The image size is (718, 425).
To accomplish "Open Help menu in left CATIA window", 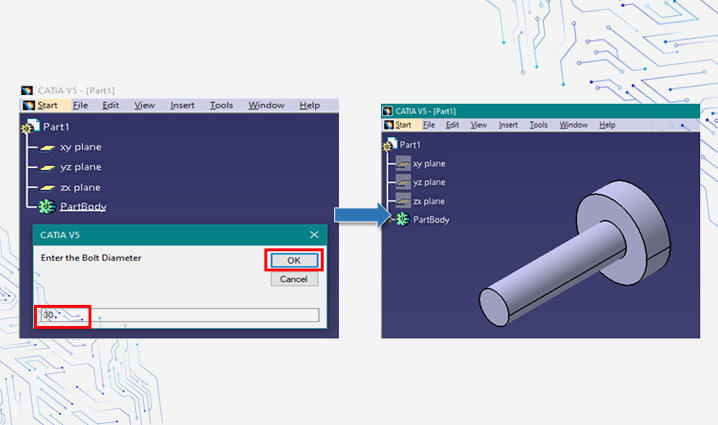I will 310,105.
